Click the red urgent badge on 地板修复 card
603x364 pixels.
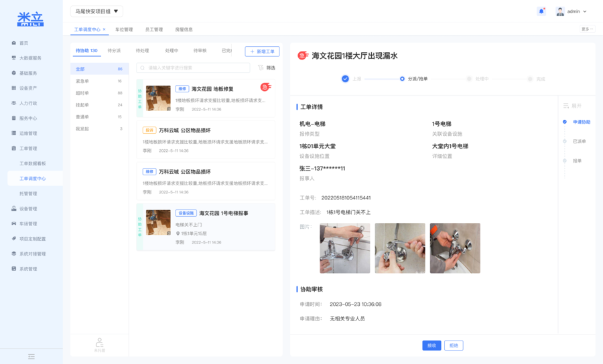coord(265,87)
